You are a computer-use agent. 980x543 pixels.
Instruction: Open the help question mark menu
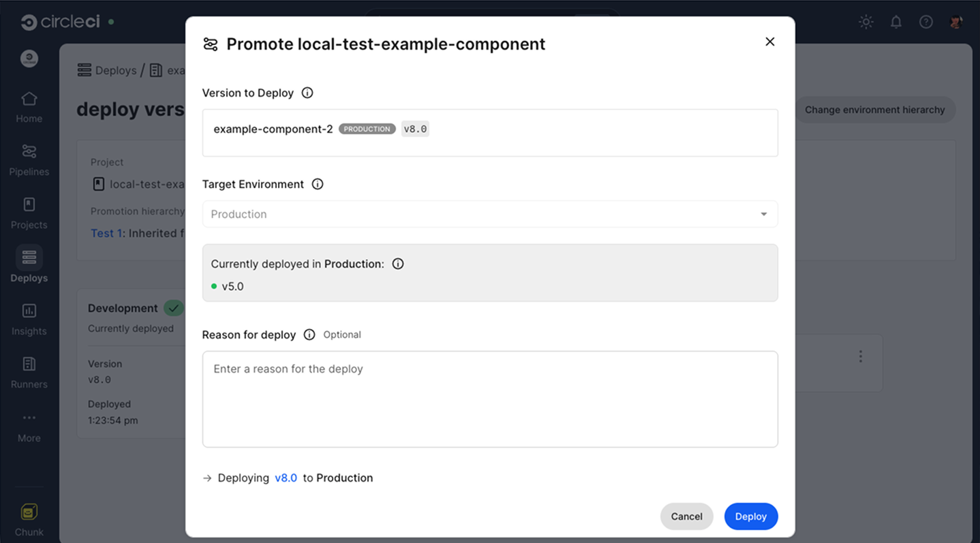(925, 21)
